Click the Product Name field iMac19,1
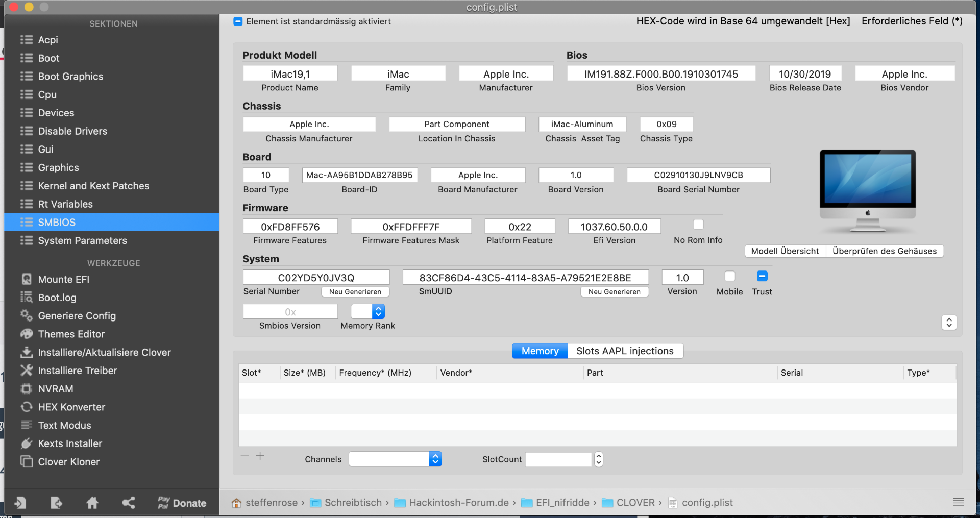This screenshot has height=518, width=980. click(290, 74)
